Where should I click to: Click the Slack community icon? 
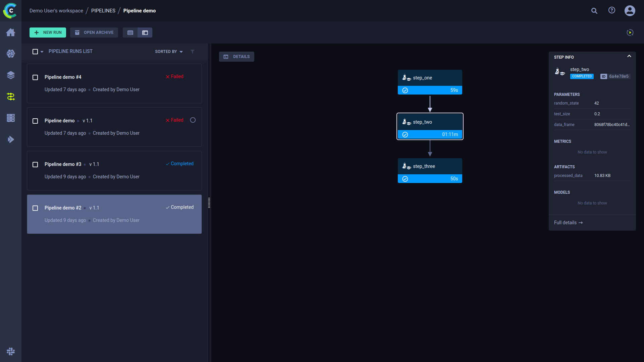11,351
